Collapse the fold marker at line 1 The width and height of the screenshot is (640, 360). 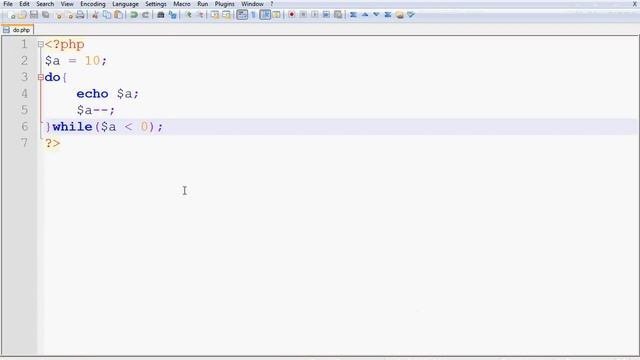40,44
